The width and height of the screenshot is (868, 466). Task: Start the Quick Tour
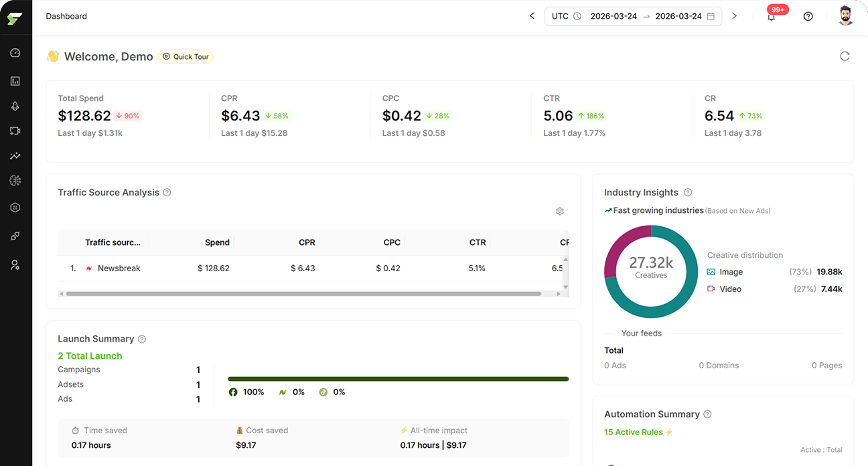(186, 57)
